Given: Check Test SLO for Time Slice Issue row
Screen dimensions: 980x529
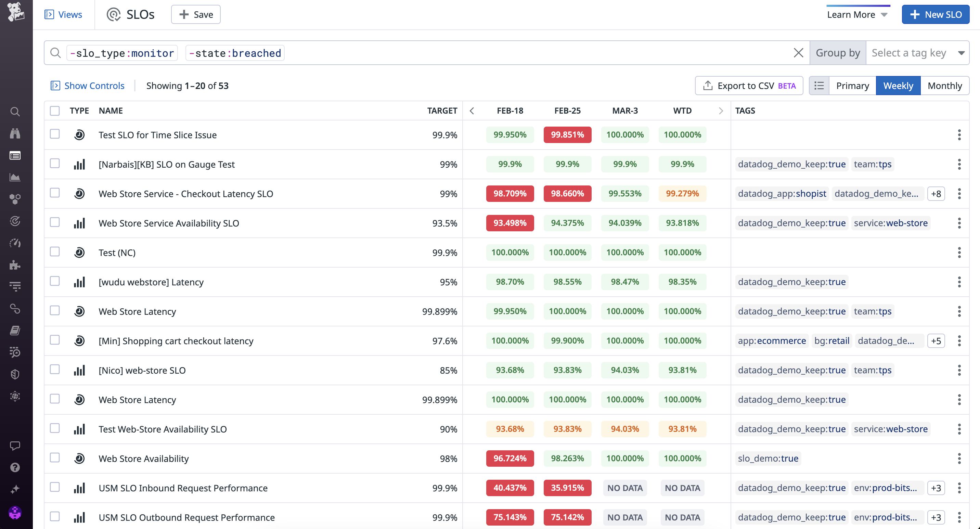Looking at the screenshot, I should [x=55, y=134].
